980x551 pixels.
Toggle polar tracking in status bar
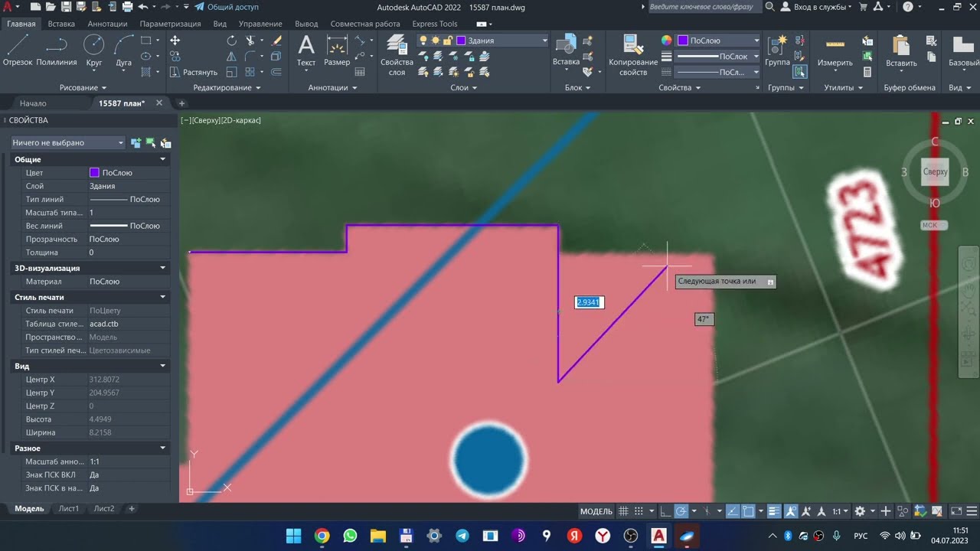click(x=681, y=511)
